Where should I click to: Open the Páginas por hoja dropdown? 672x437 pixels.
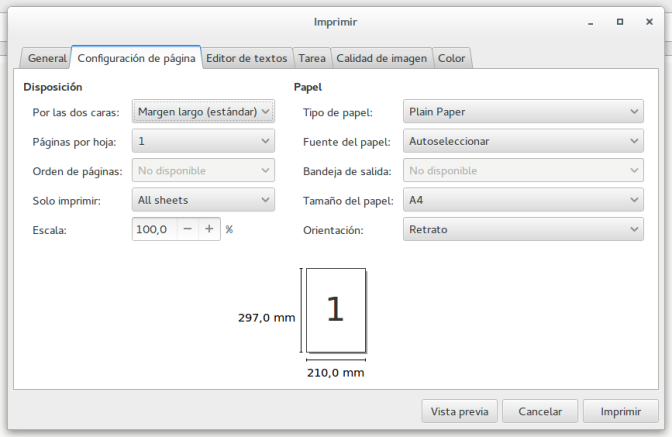[203, 141]
